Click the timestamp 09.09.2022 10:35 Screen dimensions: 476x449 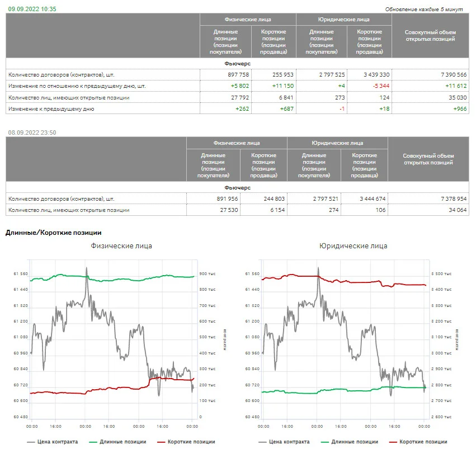pyautogui.click(x=32, y=9)
